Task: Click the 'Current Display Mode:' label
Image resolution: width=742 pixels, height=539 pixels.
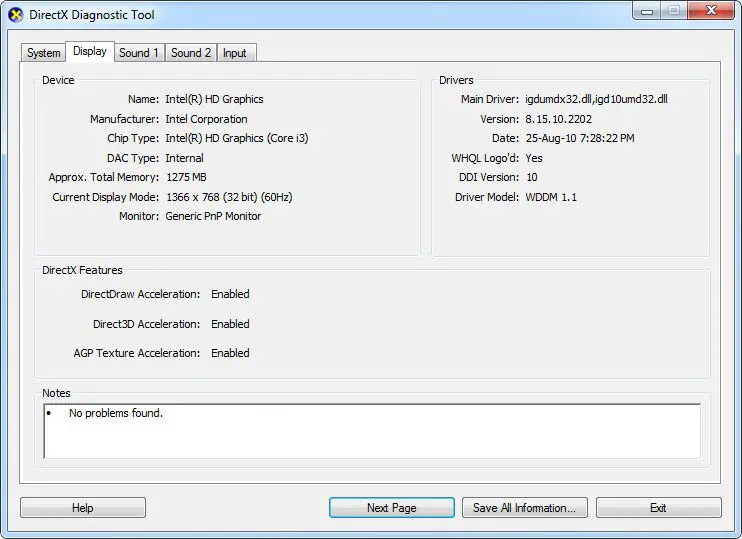Action: [106, 197]
